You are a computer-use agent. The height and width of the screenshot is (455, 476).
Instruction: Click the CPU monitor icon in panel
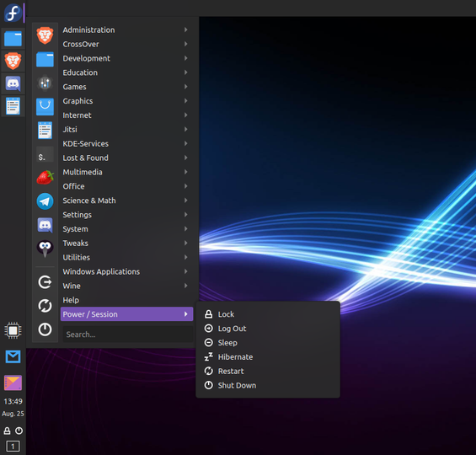coord(13,330)
